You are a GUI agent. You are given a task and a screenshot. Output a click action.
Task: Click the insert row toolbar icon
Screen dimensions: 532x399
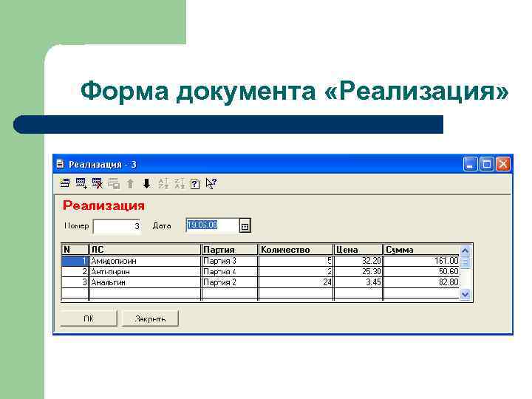coord(64,183)
